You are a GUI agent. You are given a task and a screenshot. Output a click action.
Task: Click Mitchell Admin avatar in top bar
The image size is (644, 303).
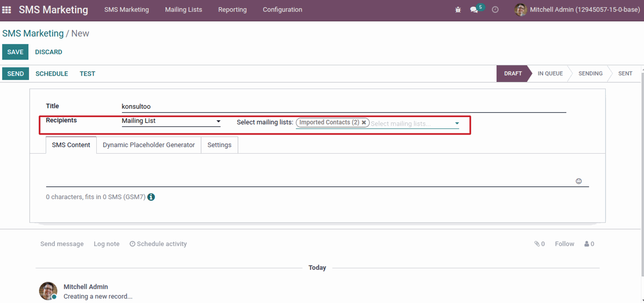(x=520, y=10)
